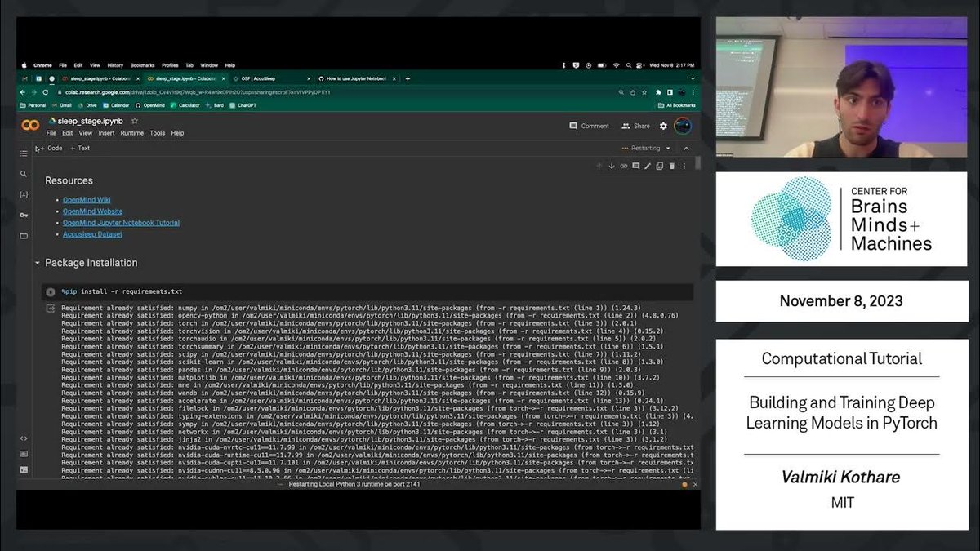
Task: Open the Runtime menu in Colab
Action: coord(132,133)
